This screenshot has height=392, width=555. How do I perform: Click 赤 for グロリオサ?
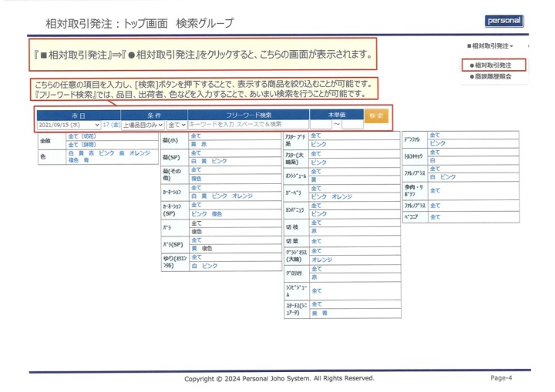click(314, 277)
